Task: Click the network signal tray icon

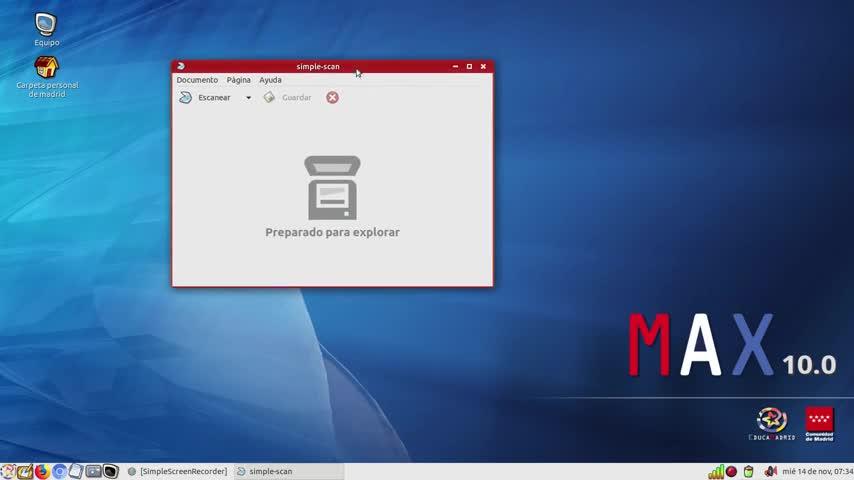Action: tap(716, 471)
